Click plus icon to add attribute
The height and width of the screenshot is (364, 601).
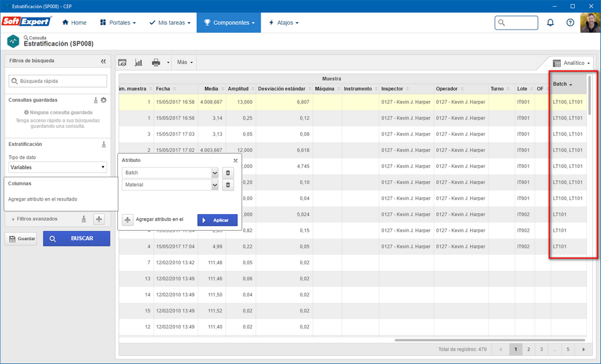click(127, 219)
